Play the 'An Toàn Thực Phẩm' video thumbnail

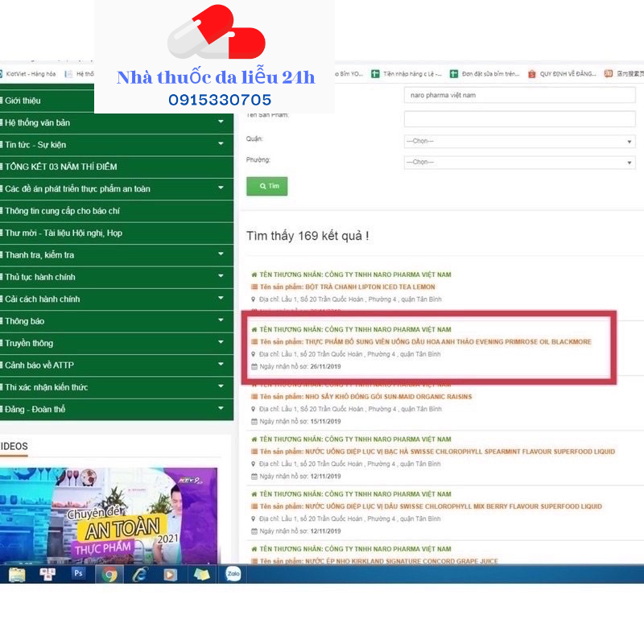[109, 516]
